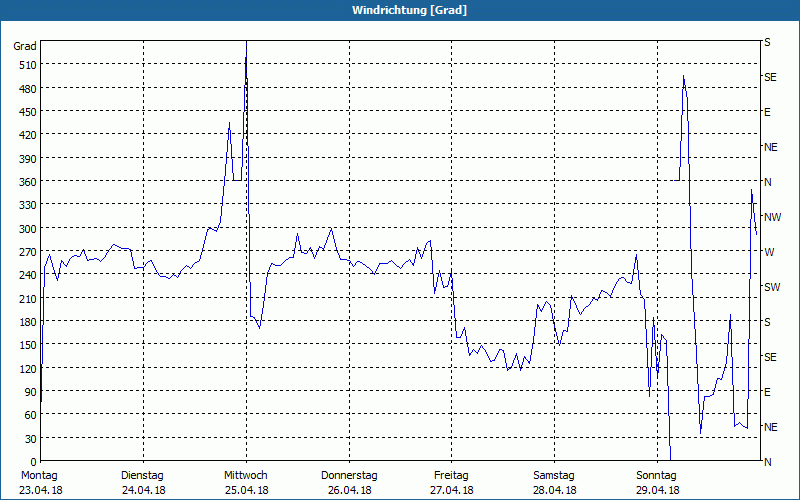800x500 pixels.
Task: Click the 27.04.18 date label
Action: (x=452, y=490)
